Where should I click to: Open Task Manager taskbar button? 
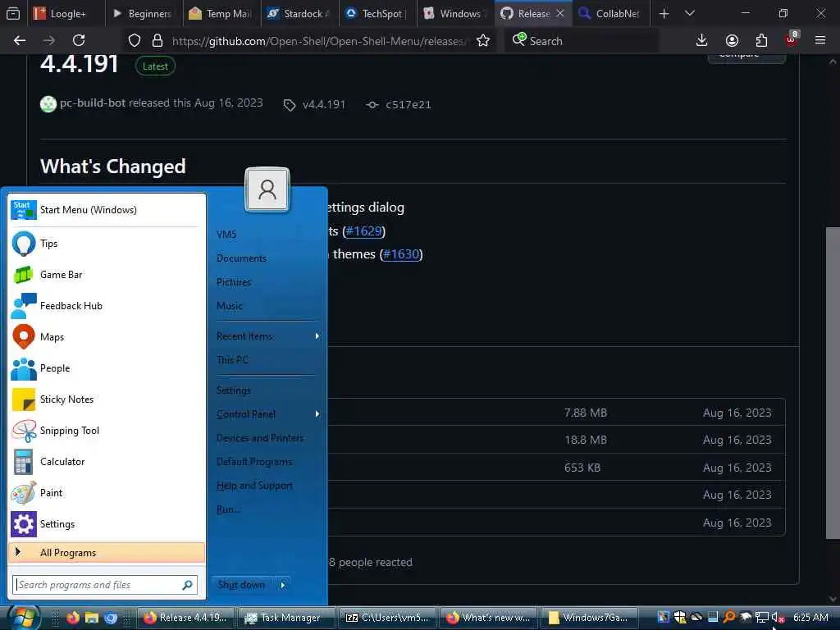(x=286, y=618)
